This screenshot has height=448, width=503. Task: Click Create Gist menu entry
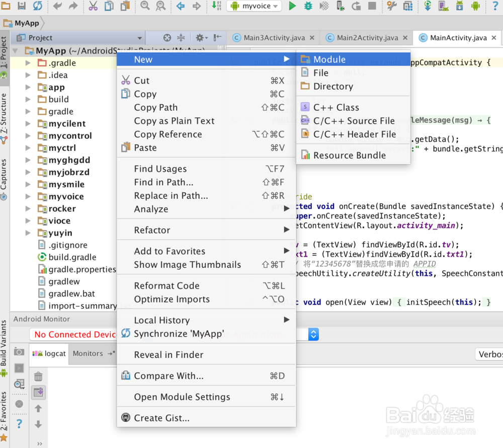pyautogui.click(x=206, y=418)
